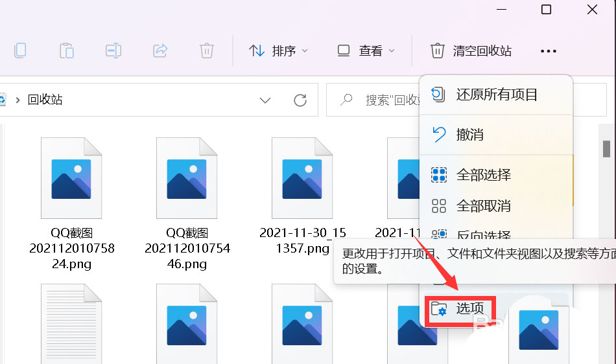Open the 排序 sort dropdown

coord(278,51)
